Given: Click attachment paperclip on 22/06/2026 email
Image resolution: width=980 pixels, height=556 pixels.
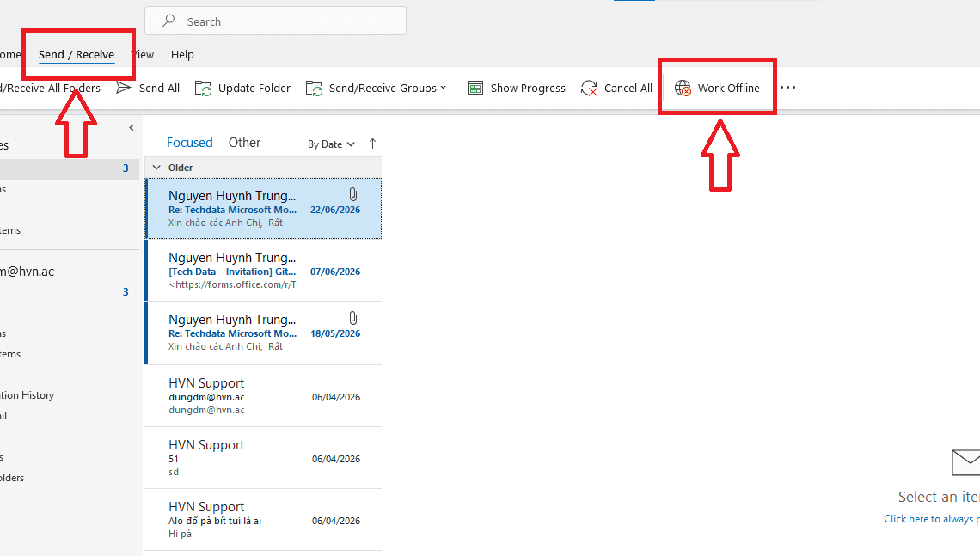Looking at the screenshot, I should coord(353,194).
